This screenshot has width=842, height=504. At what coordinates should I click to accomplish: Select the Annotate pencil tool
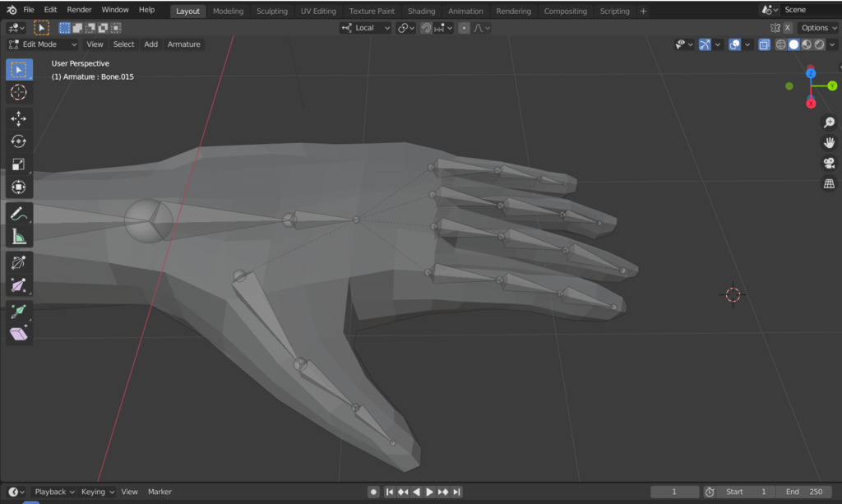(19, 214)
